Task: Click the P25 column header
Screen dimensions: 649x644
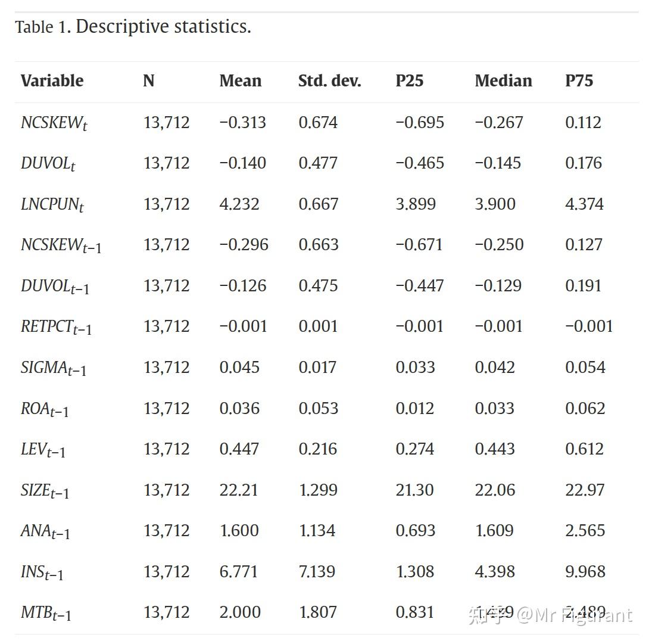Action: click(x=409, y=81)
